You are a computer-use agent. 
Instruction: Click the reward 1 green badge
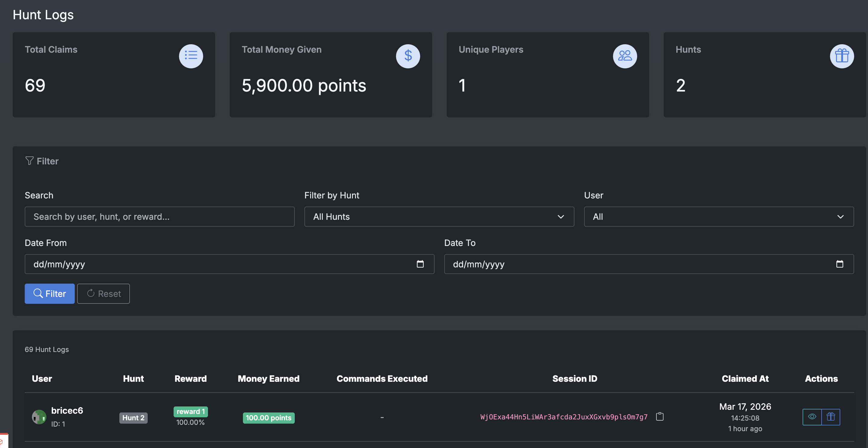coord(190,411)
